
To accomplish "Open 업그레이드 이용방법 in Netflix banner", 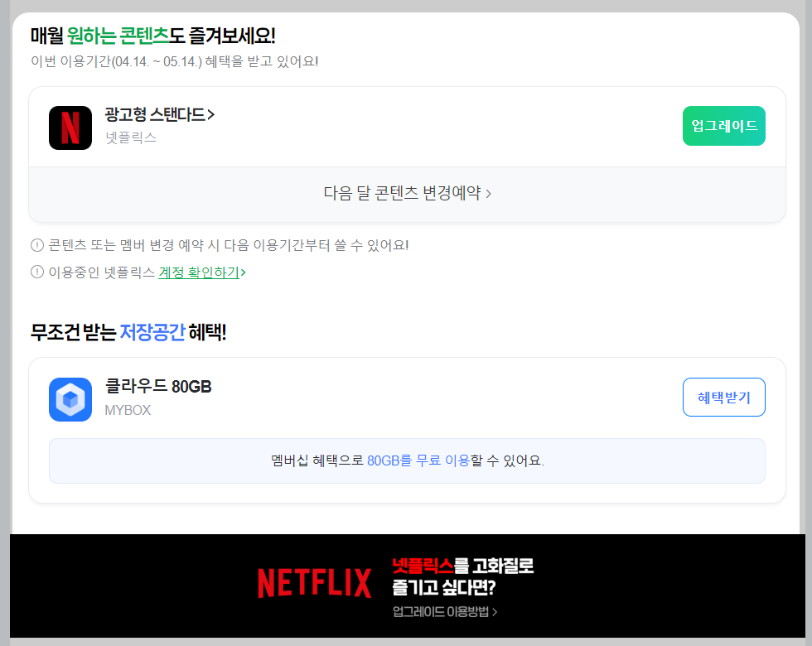I will click(x=444, y=612).
